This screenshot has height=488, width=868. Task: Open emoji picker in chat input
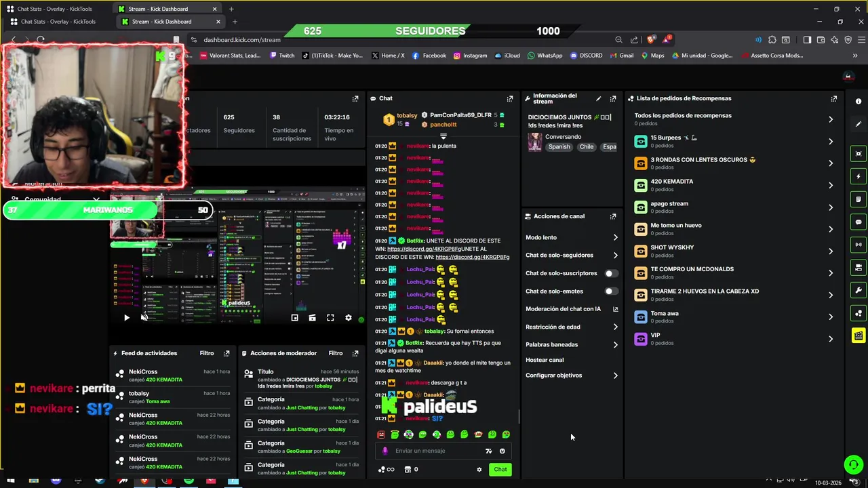(x=502, y=451)
